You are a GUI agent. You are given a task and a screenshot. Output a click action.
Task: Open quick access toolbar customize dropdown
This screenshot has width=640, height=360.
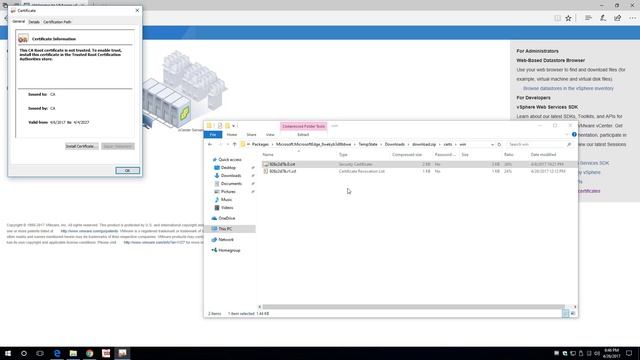234,126
